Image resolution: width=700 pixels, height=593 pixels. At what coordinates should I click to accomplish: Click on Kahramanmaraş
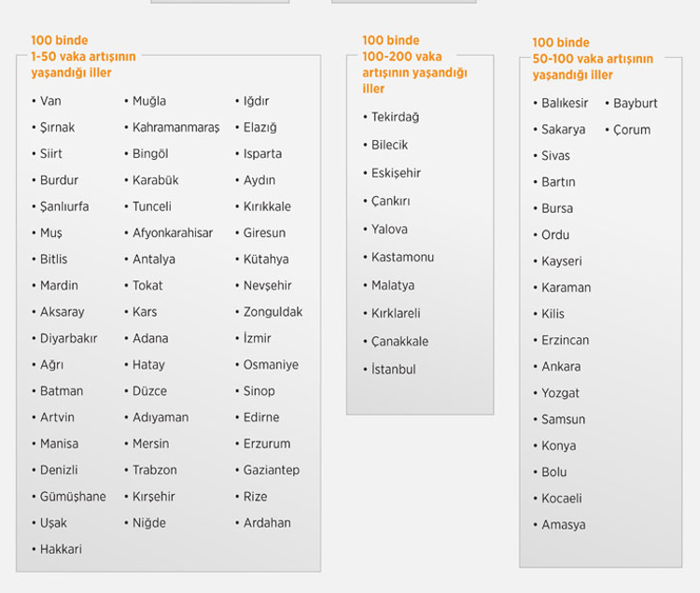tap(175, 127)
